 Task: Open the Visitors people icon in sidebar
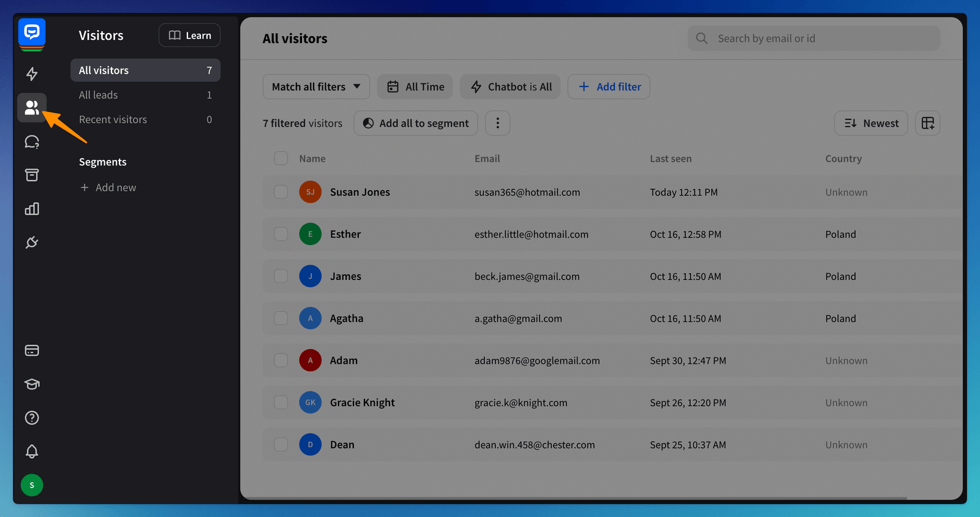(32, 108)
